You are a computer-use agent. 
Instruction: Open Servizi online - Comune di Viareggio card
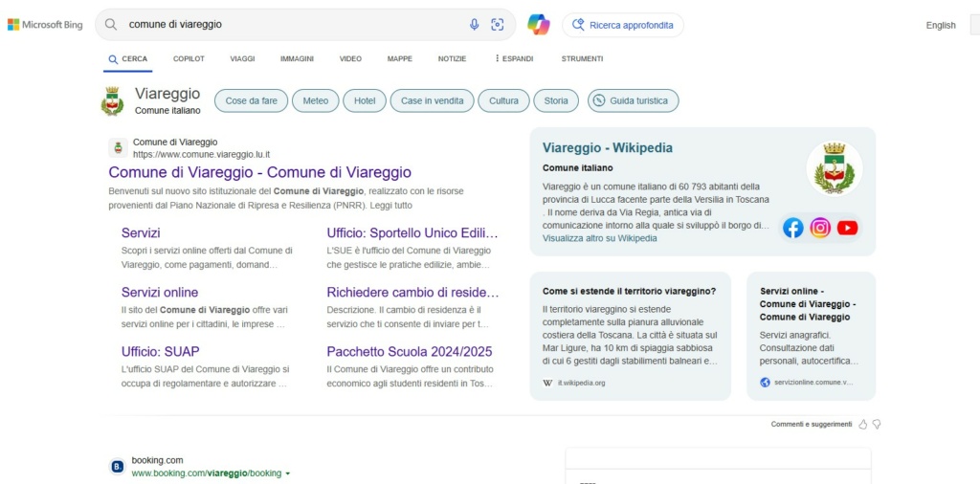812,336
